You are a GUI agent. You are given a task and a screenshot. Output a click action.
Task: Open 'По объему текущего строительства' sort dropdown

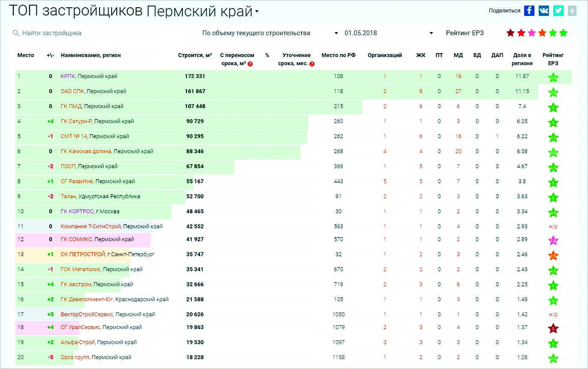tap(270, 33)
